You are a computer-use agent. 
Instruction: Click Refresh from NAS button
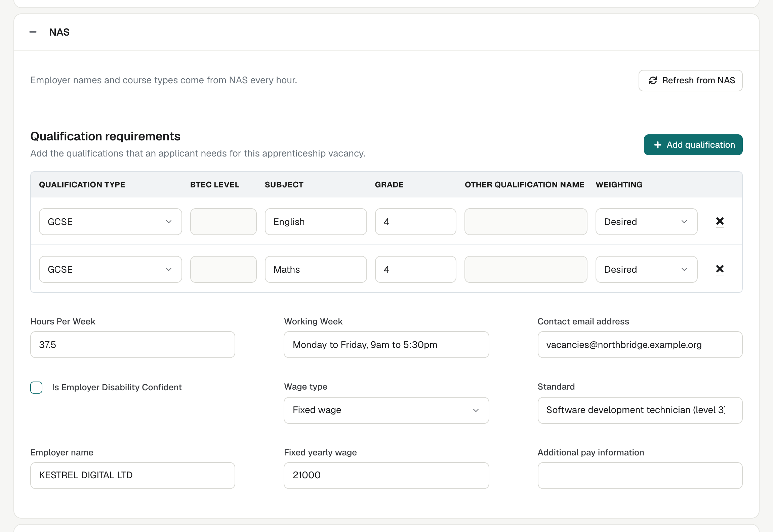[690, 81]
